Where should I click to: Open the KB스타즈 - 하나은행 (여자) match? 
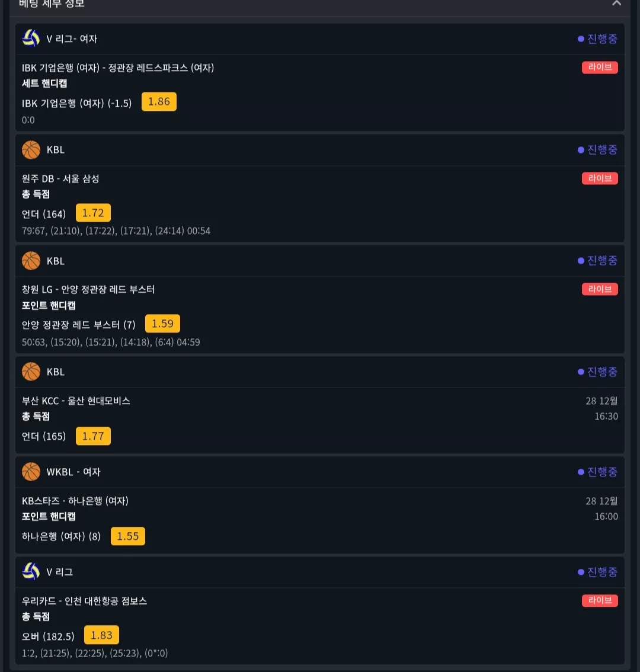pyautogui.click(x=75, y=501)
